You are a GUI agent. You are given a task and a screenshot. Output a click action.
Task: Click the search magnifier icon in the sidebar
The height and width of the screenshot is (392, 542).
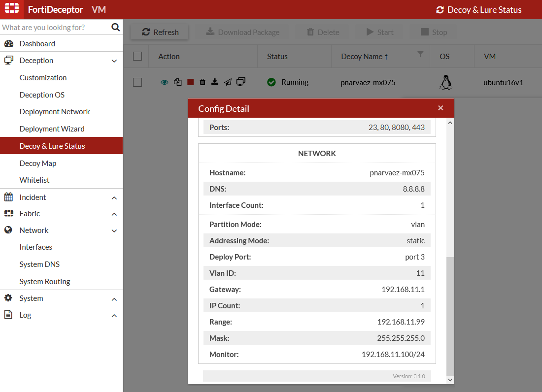tap(115, 27)
